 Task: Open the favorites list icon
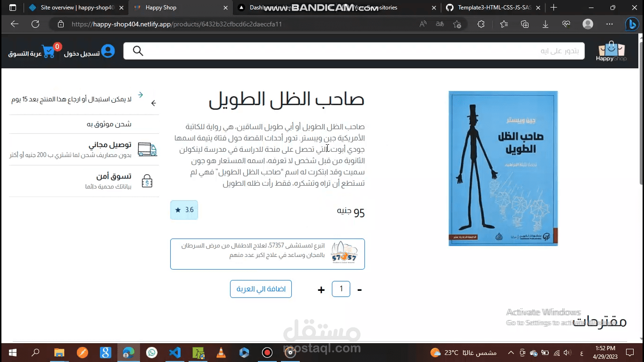click(x=504, y=24)
